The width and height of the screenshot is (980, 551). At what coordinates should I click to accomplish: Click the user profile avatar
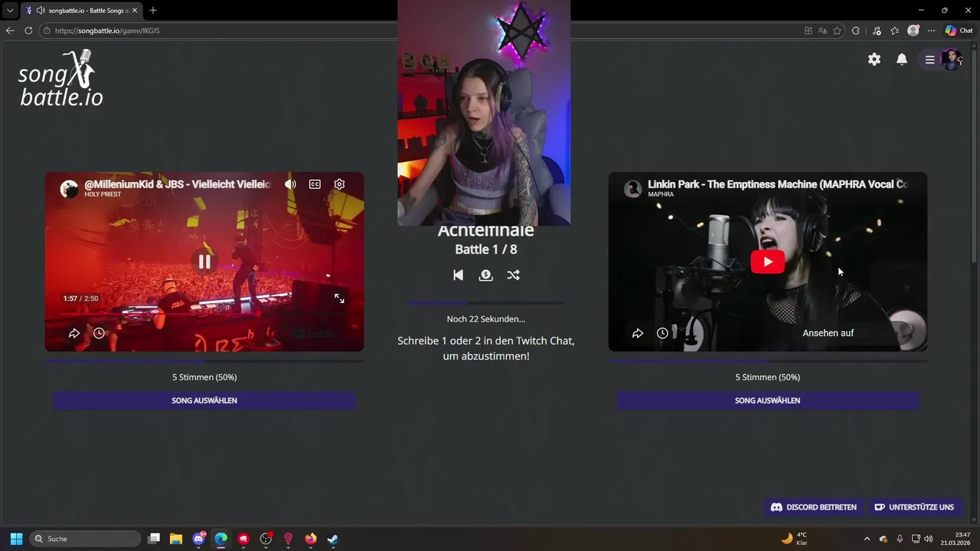952,60
